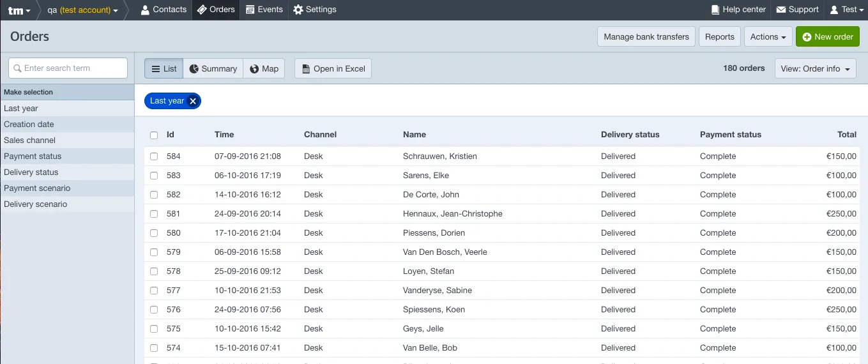Open order for Schrauwen, Kristien
The width and height of the screenshot is (868, 364).
[x=440, y=156]
